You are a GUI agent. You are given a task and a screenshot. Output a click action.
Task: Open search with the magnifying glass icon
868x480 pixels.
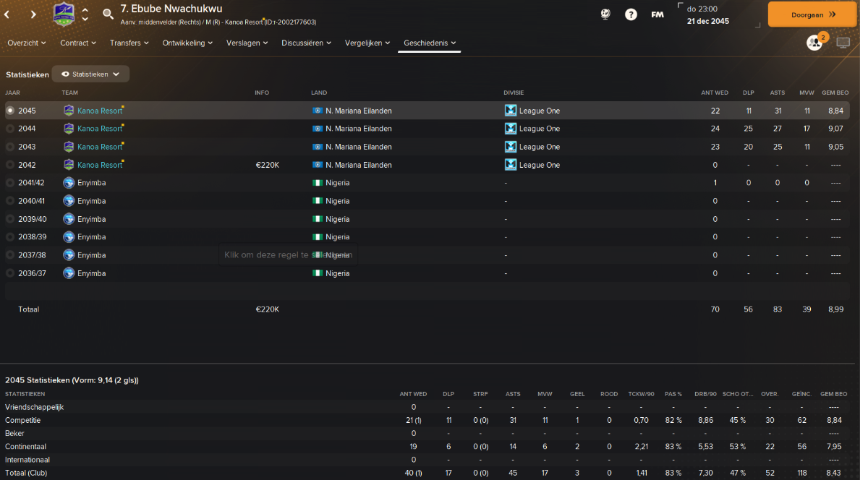(x=108, y=14)
